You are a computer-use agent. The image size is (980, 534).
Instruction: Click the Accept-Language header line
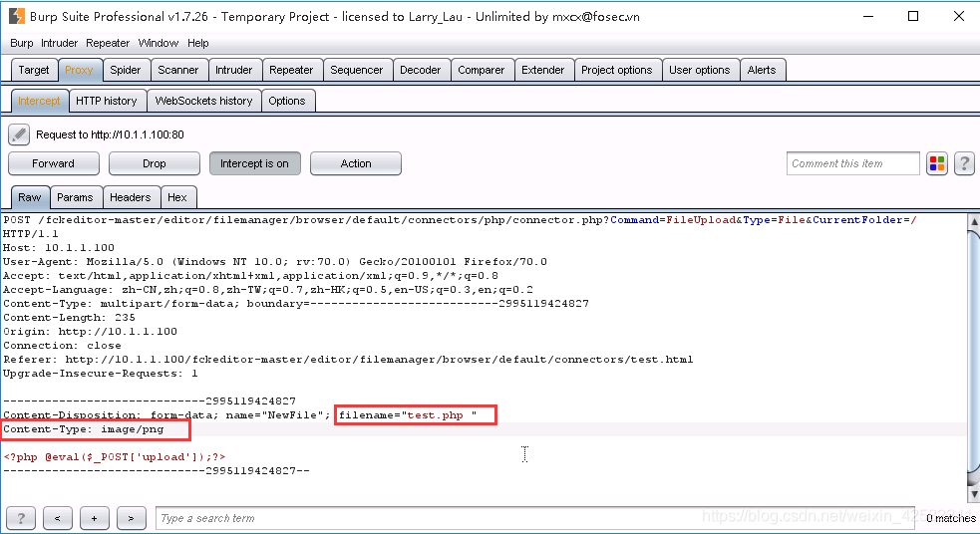[x=268, y=290]
